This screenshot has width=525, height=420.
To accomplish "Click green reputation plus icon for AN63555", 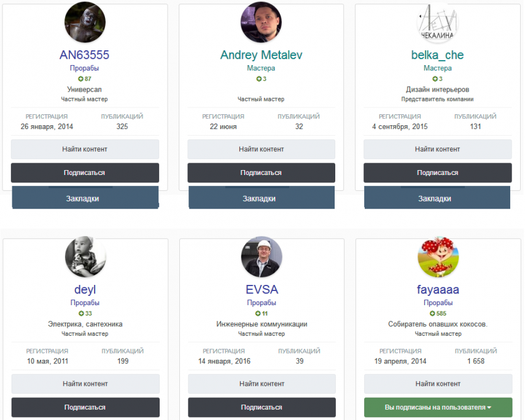I will pyautogui.click(x=80, y=79).
